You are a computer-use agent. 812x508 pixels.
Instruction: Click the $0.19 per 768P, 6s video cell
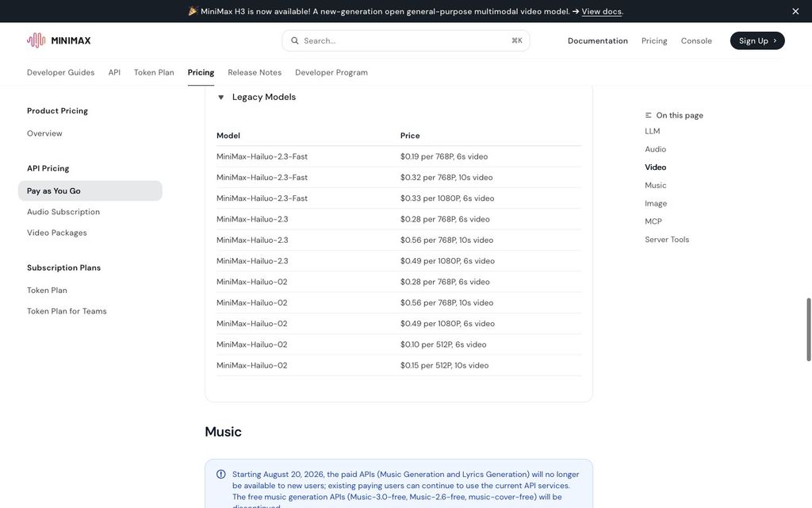pyautogui.click(x=444, y=156)
